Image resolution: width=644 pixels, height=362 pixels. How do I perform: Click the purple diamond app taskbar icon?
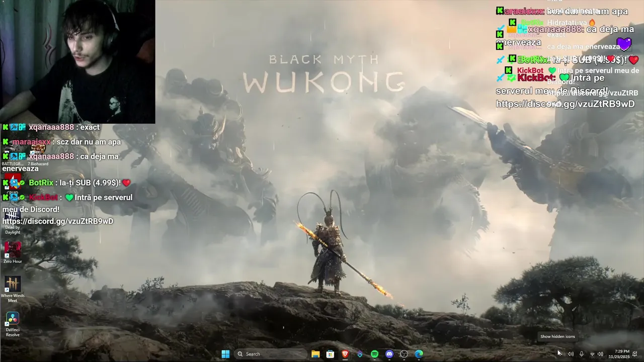point(360,354)
